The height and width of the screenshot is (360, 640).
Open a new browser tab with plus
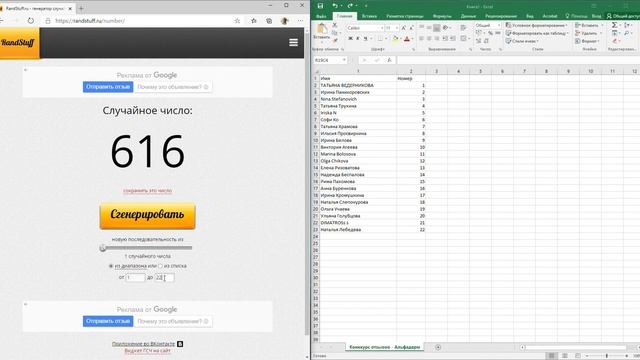(81, 8)
